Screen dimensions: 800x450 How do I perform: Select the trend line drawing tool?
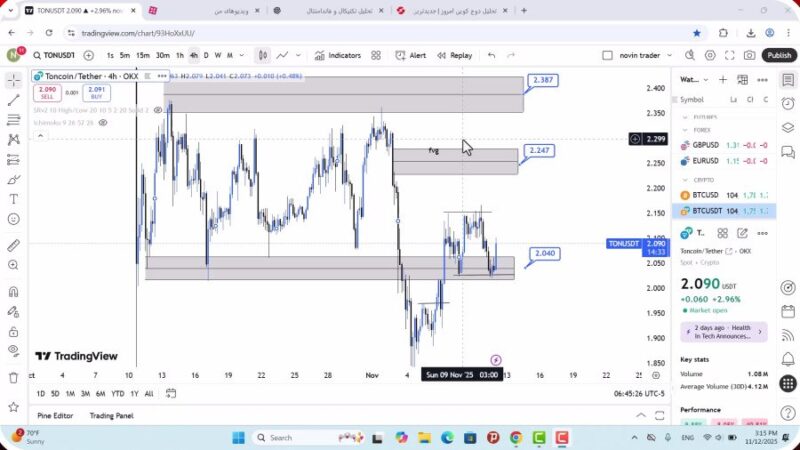coord(13,100)
